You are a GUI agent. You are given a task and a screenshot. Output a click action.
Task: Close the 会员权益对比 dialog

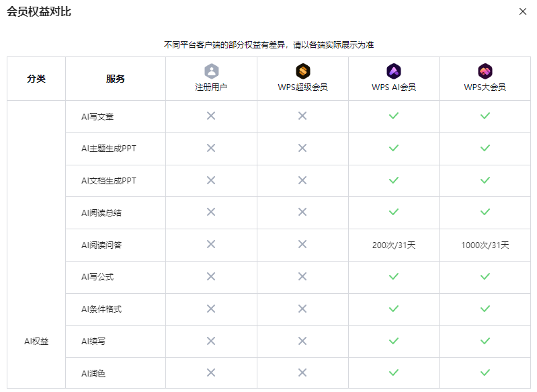click(x=523, y=11)
